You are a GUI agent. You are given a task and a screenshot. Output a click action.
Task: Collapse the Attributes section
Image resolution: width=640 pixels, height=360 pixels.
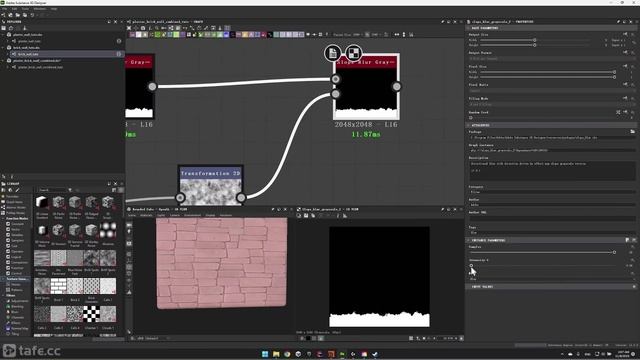[468, 125]
